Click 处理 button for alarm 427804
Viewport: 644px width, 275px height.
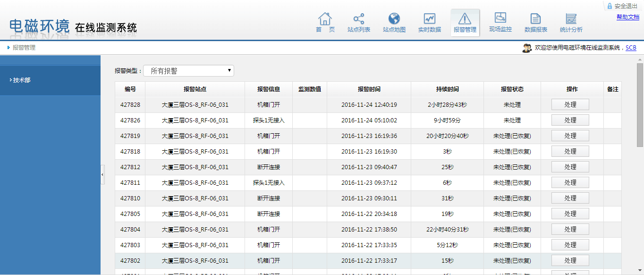[x=570, y=229]
